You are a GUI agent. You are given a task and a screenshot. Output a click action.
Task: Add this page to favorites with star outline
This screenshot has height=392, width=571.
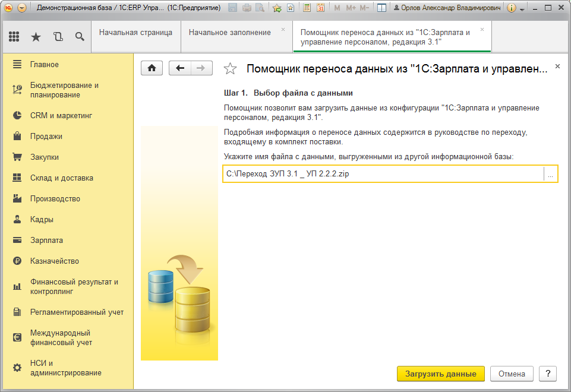coord(230,69)
